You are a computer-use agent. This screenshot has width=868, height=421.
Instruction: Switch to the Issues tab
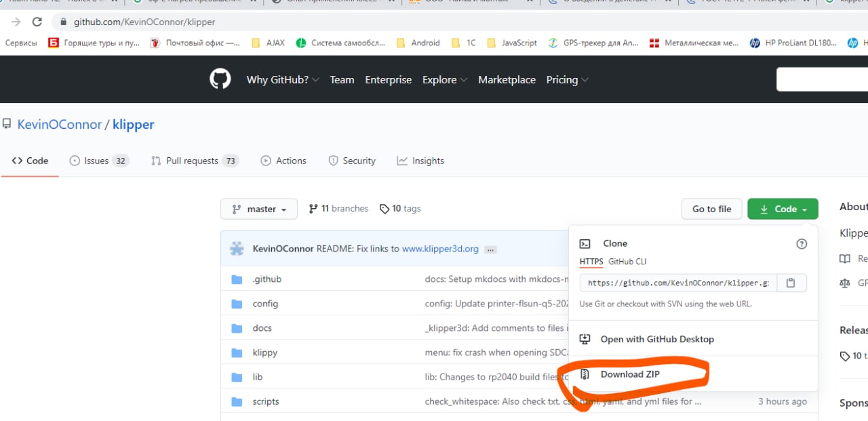pyautogui.click(x=99, y=161)
